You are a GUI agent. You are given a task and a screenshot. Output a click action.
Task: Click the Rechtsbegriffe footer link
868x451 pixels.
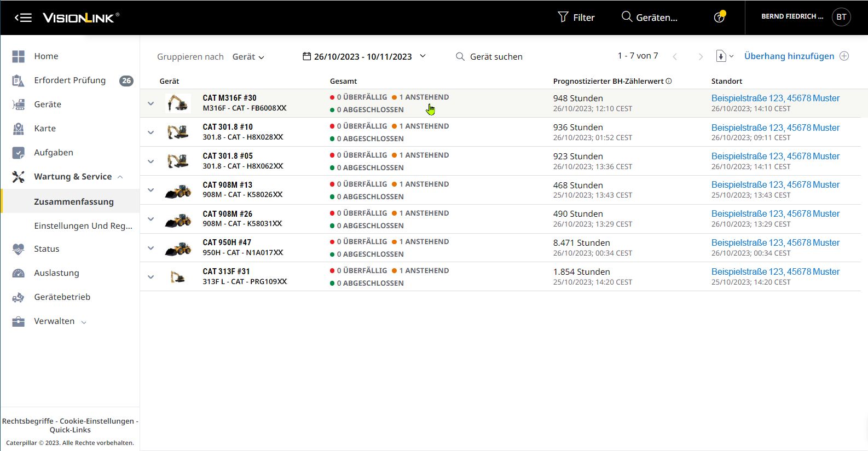tap(28, 421)
